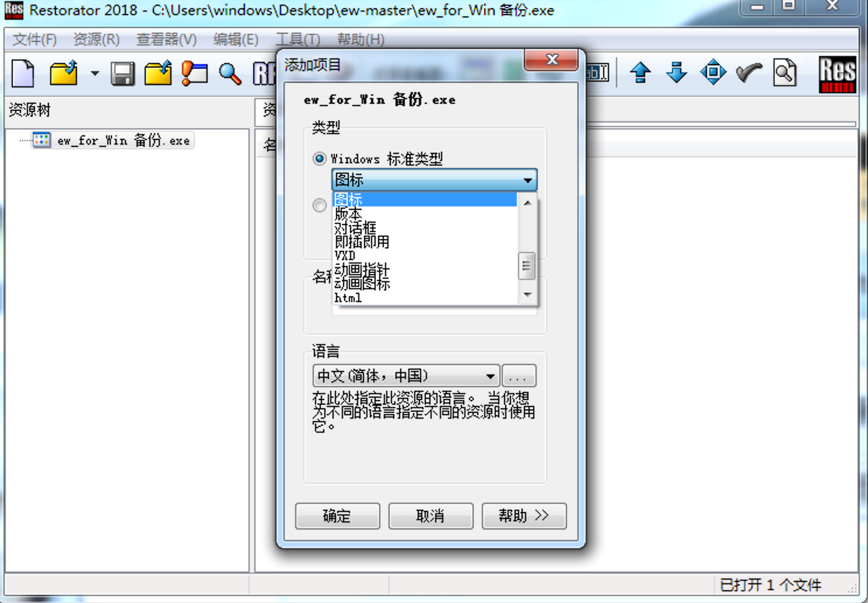868x603 pixels.
Task: Open the 编辑(E) menu
Action: point(236,40)
